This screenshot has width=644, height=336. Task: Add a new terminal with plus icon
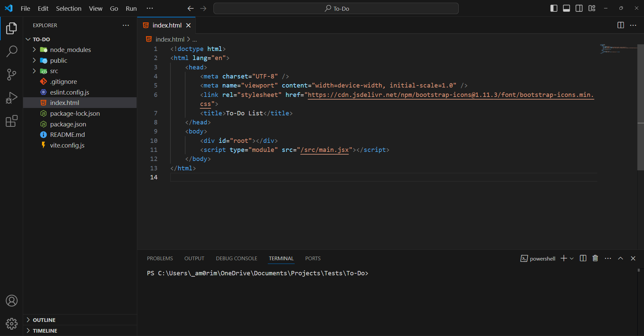(564, 258)
